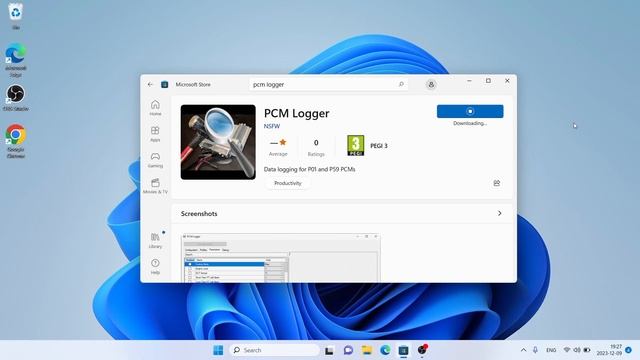
Task: Click Microsoft Store taskbar icon
Action: coord(403,350)
